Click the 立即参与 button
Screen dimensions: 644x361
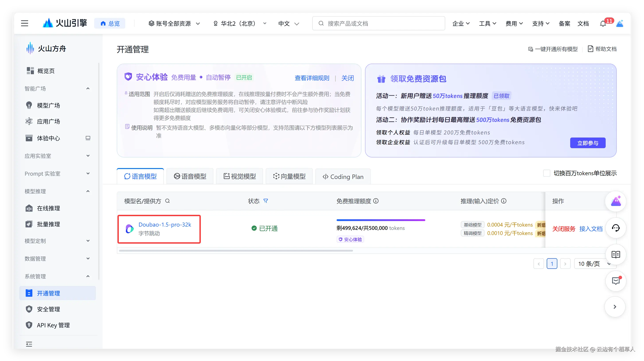tap(587, 143)
